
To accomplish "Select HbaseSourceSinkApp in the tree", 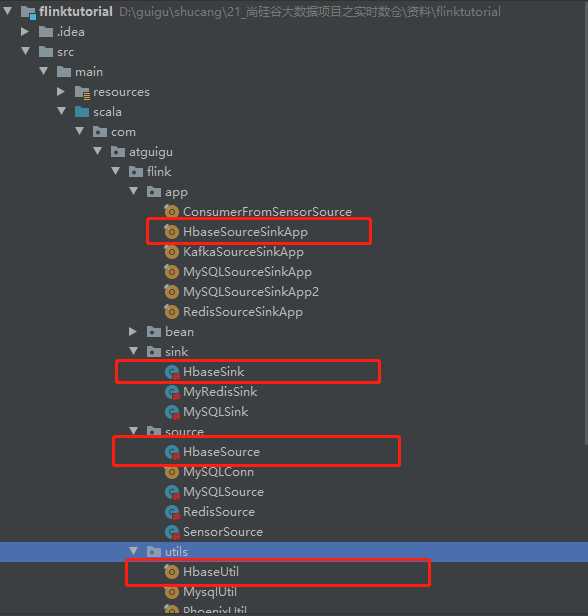I will pos(245,232).
